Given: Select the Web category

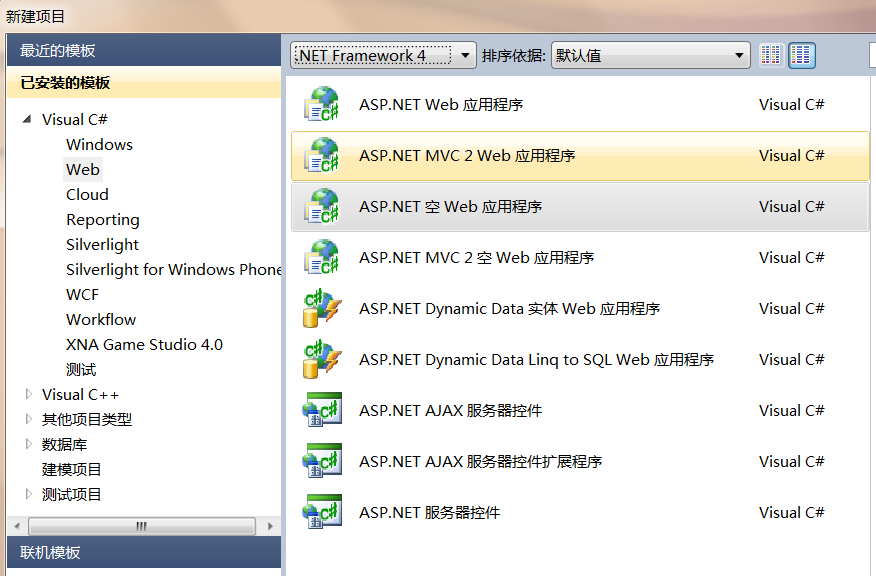Looking at the screenshot, I should (x=83, y=169).
